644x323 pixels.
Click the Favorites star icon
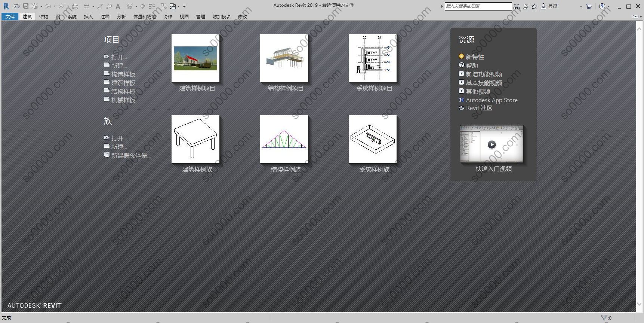534,6
